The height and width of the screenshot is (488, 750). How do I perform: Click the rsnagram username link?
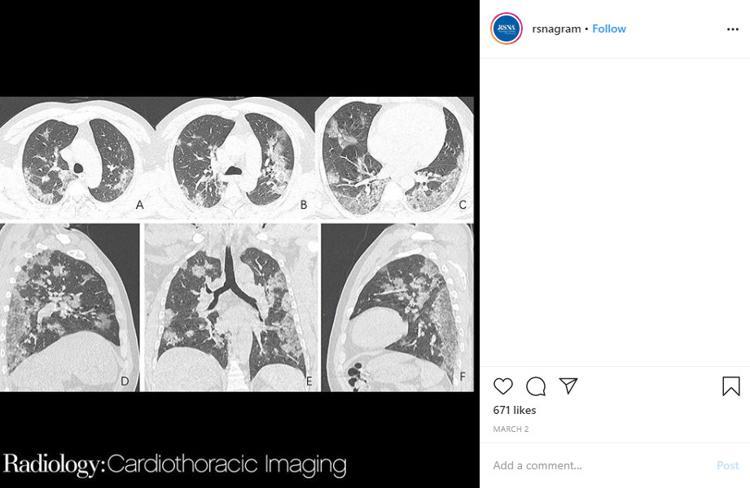[x=556, y=29]
